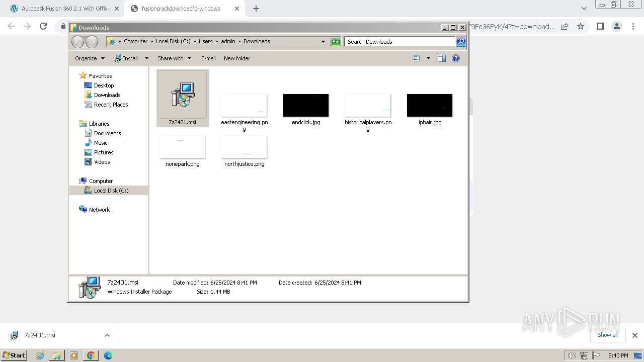Open the view options dropdown arrow

(428, 58)
